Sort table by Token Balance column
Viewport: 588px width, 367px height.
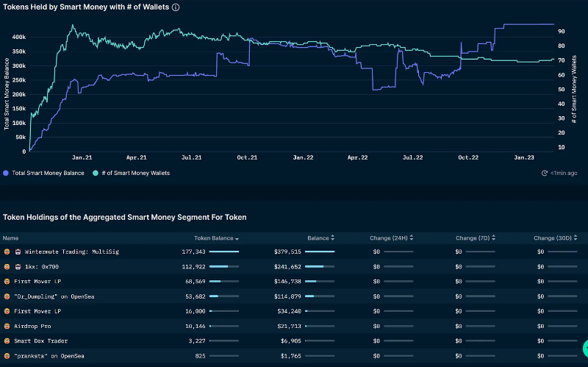point(215,238)
